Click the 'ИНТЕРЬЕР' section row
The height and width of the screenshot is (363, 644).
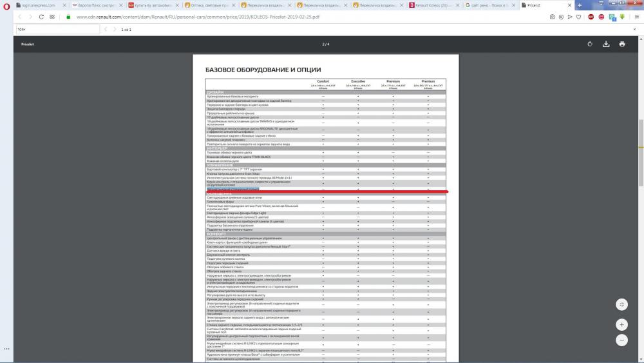pyautogui.click(x=326, y=148)
